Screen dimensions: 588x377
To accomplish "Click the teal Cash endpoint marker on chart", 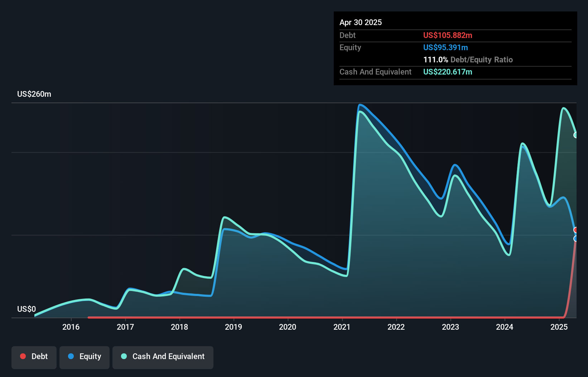I will pos(576,135).
